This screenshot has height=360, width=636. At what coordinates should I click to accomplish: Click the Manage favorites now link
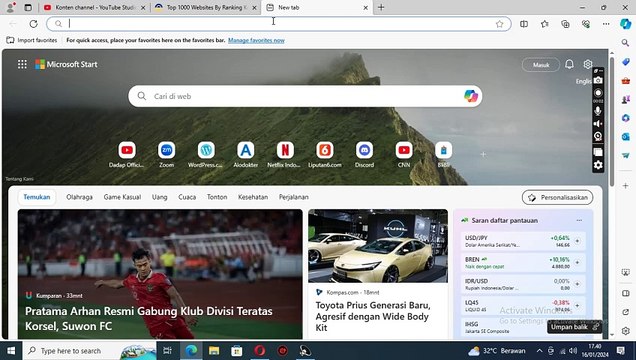pyautogui.click(x=256, y=40)
